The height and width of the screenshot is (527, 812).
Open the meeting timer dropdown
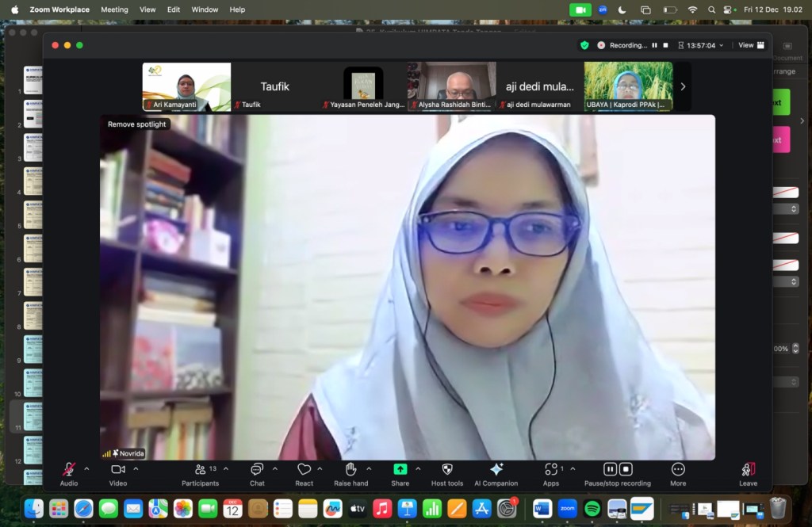[721, 46]
